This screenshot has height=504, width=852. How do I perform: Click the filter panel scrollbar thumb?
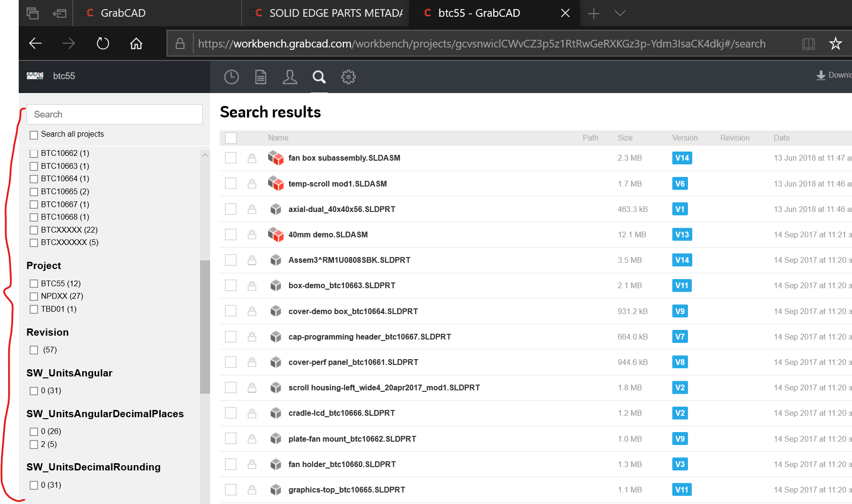[205, 327]
